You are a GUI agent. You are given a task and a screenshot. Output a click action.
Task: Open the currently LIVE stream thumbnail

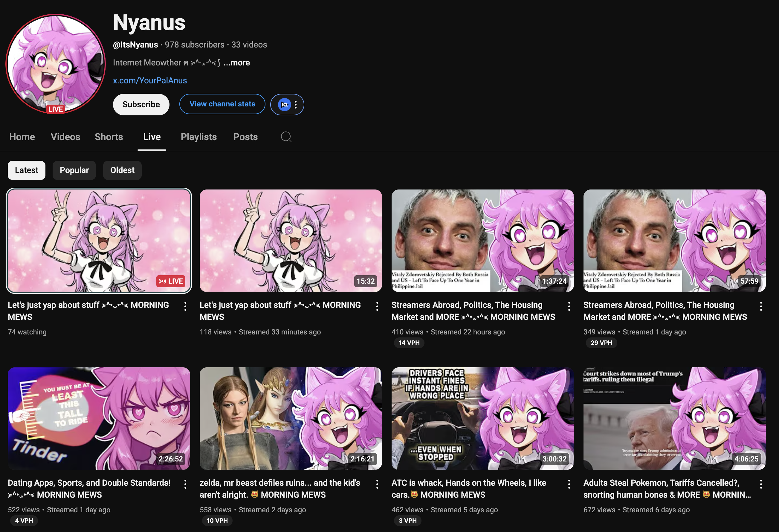point(99,240)
